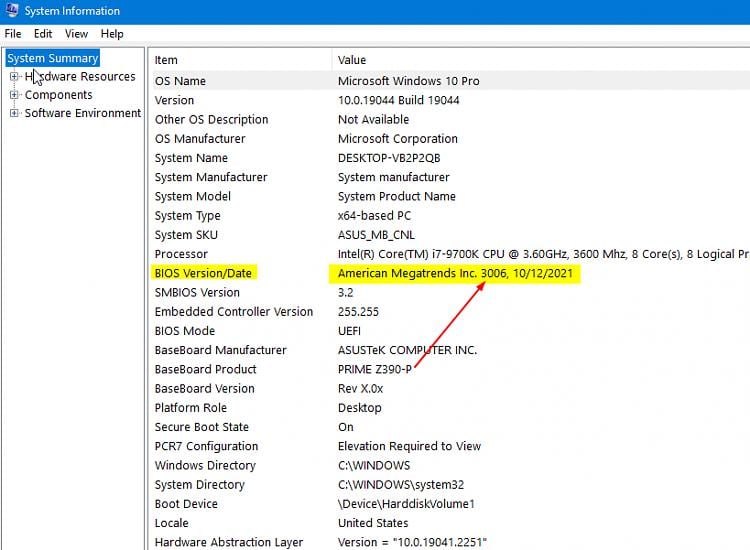Click the Item column header
750x550 pixels.
166,60
